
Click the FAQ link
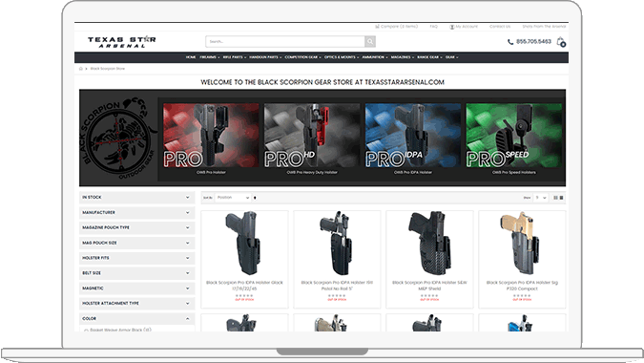click(x=434, y=27)
